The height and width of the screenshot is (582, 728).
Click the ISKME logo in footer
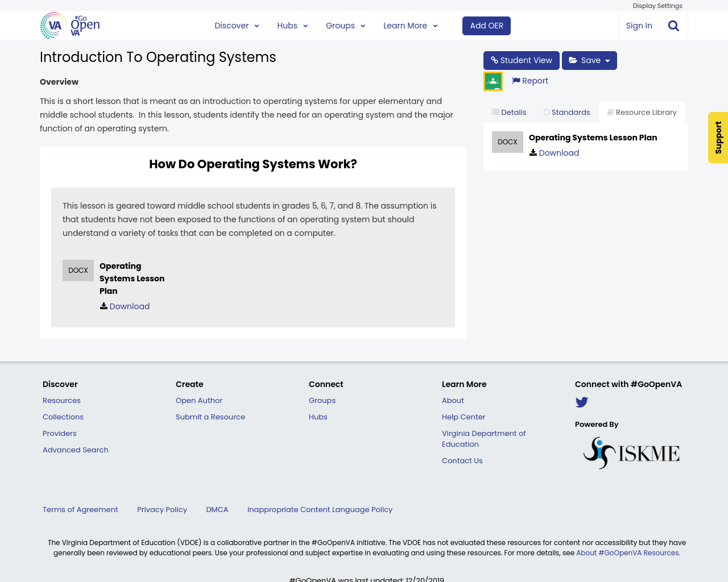tap(631, 453)
